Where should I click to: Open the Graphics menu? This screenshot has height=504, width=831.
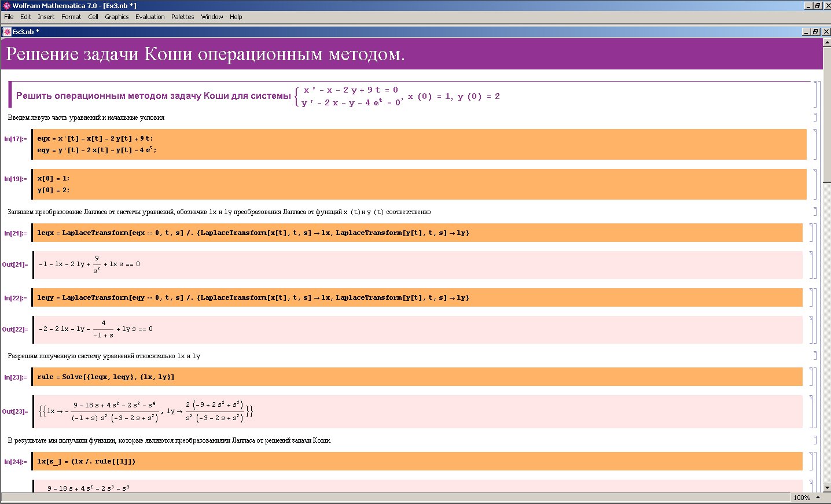pos(116,17)
